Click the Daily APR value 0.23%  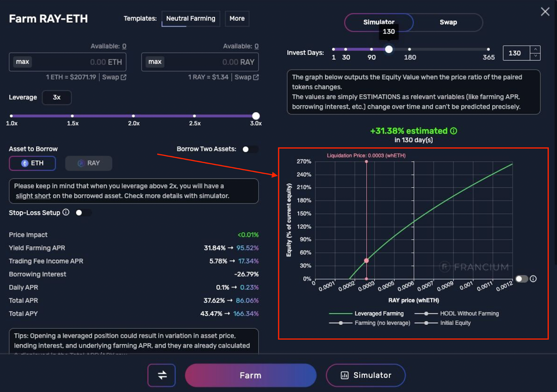tap(249, 287)
